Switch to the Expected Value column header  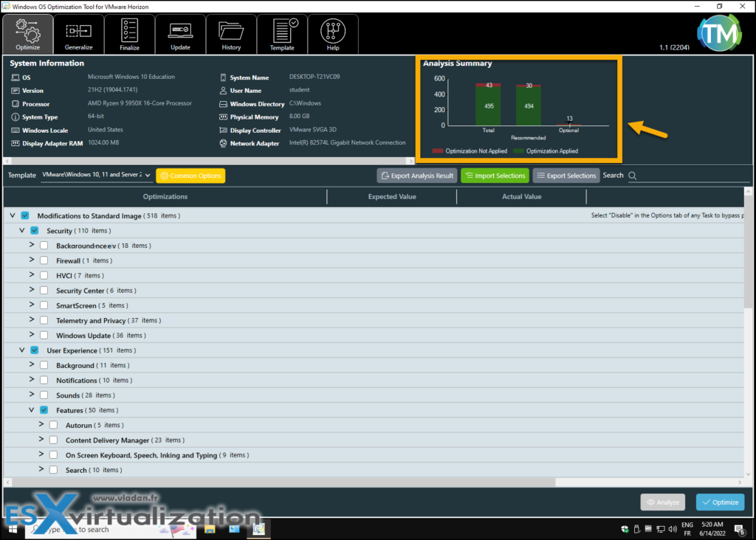click(391, 196)
